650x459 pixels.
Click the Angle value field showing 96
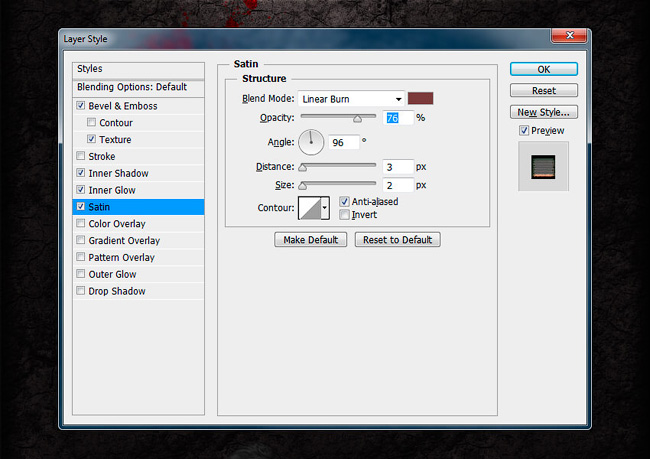tap(344, 142)
